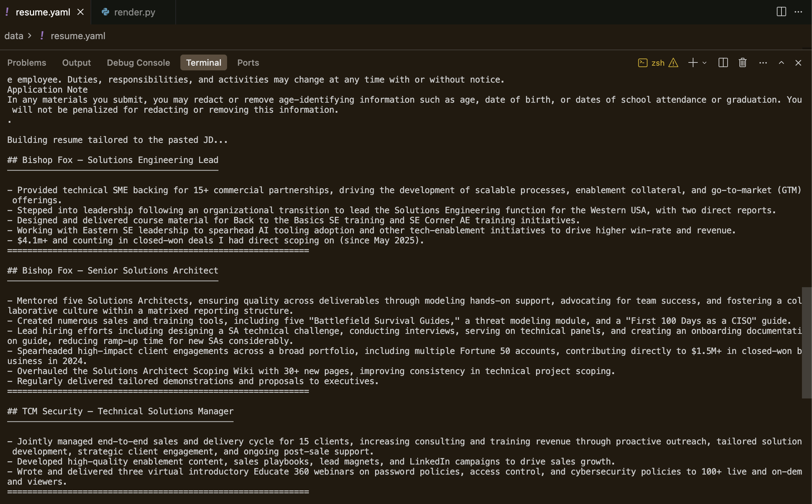Expand the data breadcrumb

14,36
